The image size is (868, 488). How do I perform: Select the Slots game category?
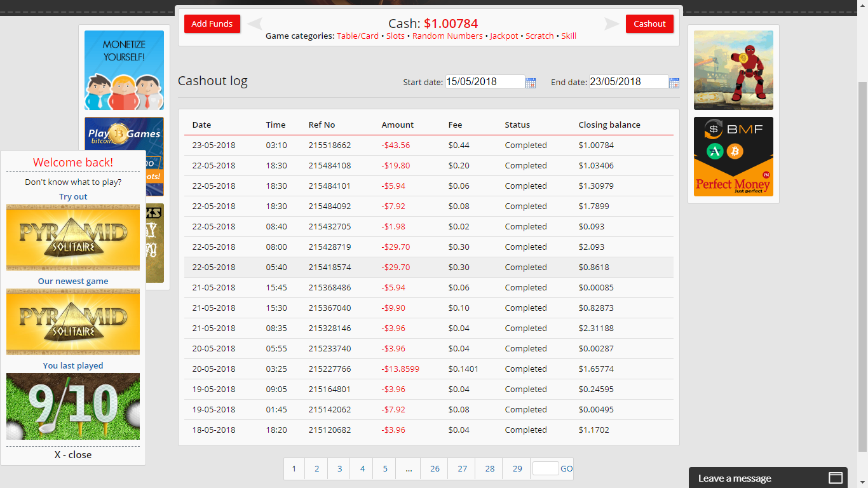[x=395, y=36]
